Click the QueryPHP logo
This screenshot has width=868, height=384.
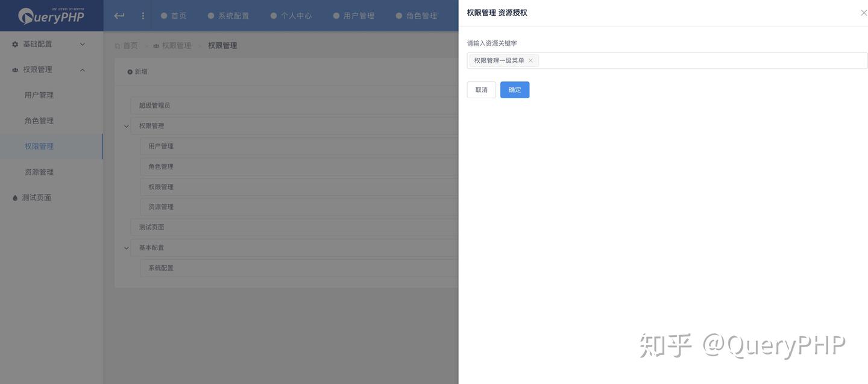tap(51, 16)
